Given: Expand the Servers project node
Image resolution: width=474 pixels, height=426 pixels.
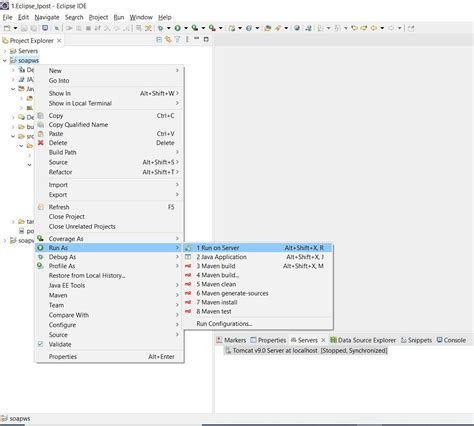Looking at the screenshot, I should [5, 51].
